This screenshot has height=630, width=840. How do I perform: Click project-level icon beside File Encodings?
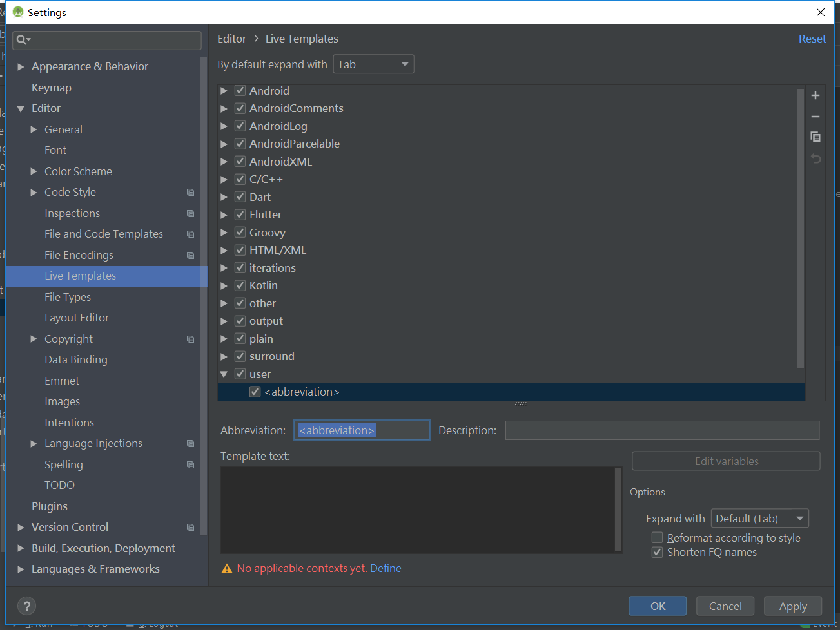[x=190, y=255]
